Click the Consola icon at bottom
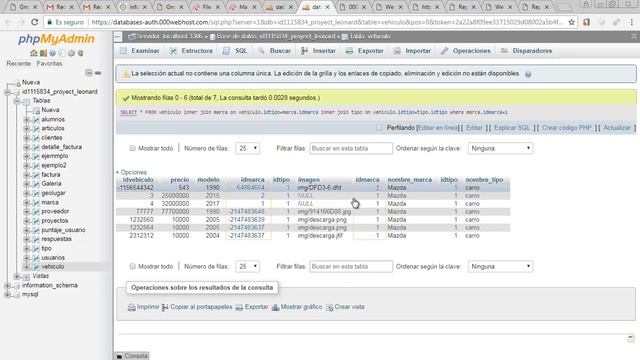 tap(120, 356)
